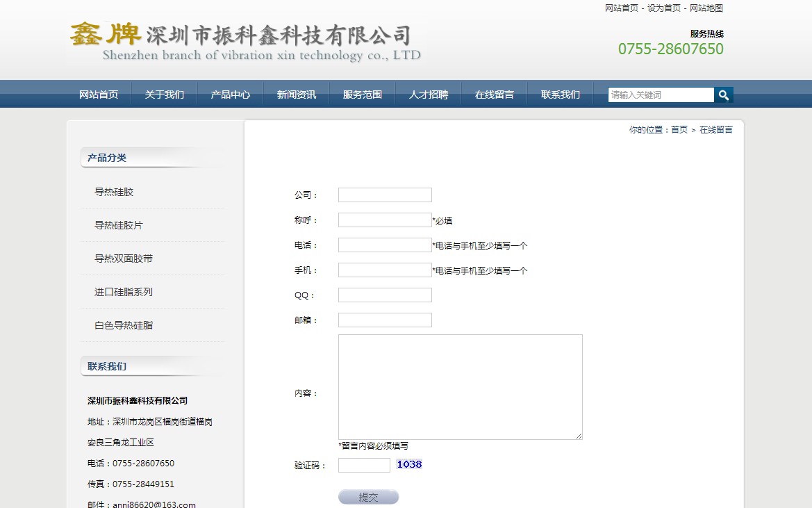This screenshot has height=508, width=812.
Task: Click the 邮箱 input field
Action: [385, 320]
